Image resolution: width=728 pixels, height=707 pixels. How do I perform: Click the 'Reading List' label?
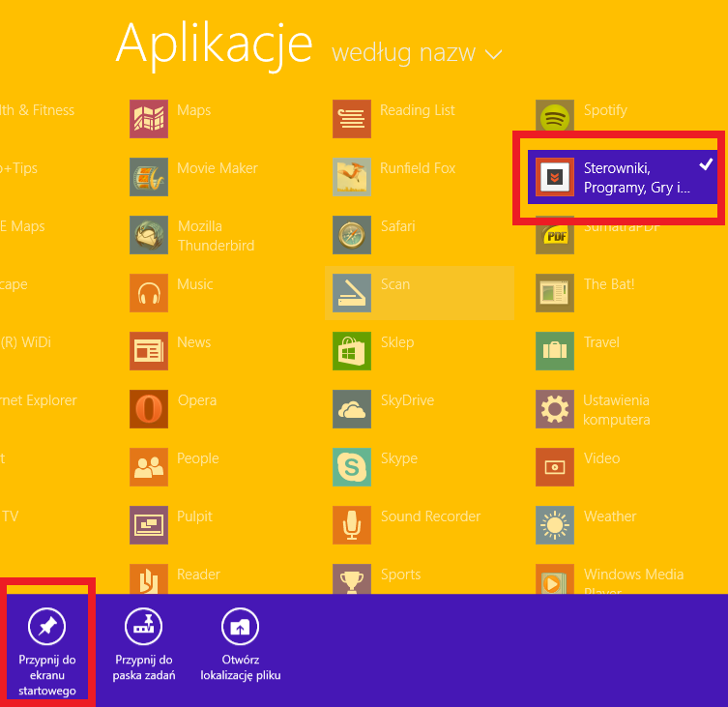pyautogui.click(x=418, y=110)
